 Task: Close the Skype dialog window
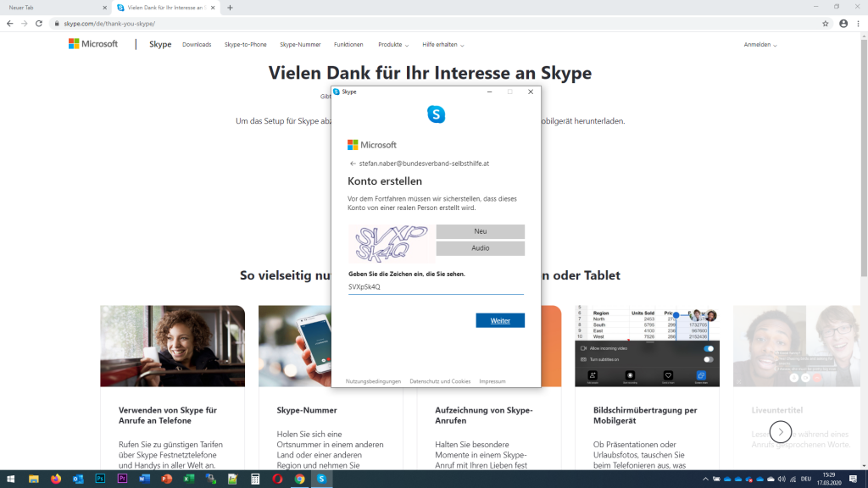531,91
